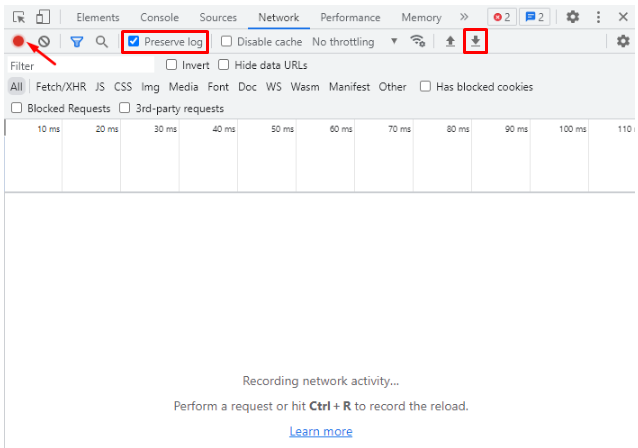The height and width of the screenshot is (448, 638).
Task: Open Network settings gear icon
Action: 623,42
